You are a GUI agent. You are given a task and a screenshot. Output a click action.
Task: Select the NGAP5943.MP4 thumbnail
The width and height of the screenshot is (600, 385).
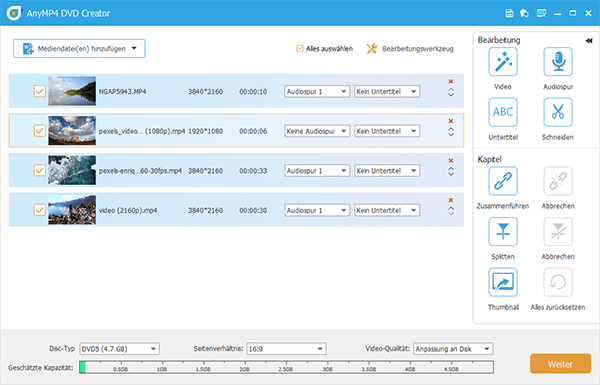[x=72, y=91]
